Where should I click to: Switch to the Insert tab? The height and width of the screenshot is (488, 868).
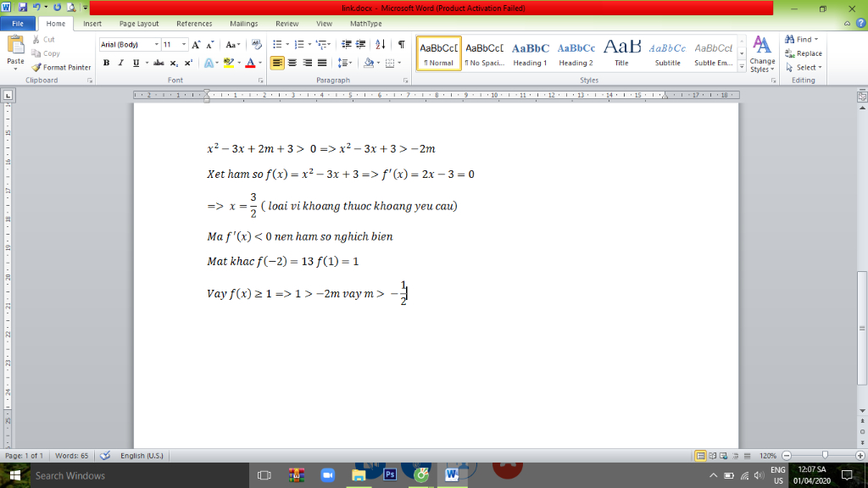pos(92,24)
